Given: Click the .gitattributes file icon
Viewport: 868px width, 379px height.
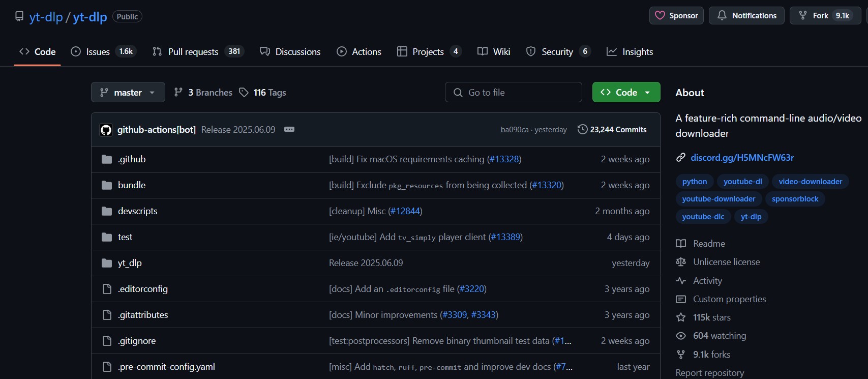Looking at the screenshot, I should pos(107,315).
